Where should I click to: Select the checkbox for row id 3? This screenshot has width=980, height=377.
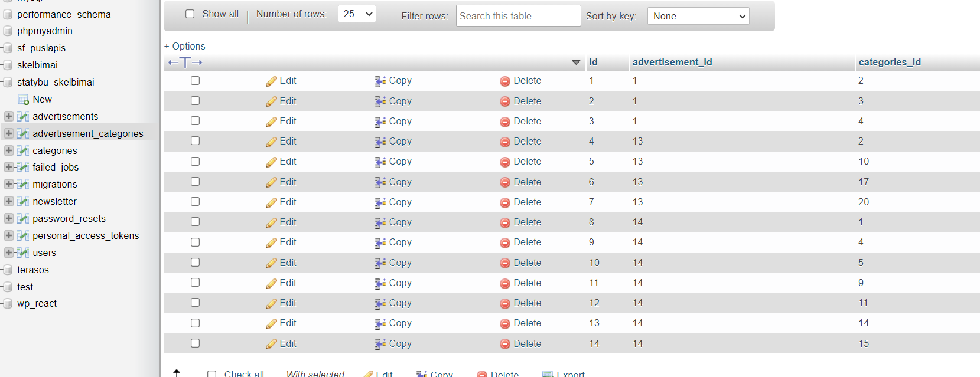(x=196, y=120)
